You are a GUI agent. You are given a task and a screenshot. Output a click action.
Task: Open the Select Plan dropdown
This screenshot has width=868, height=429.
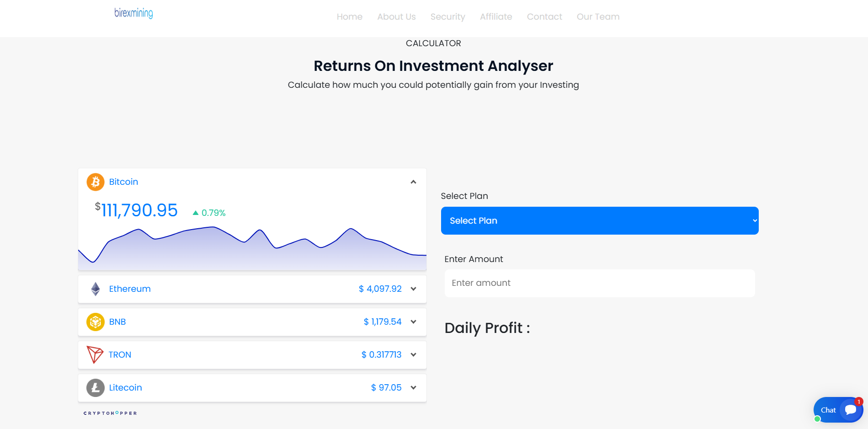point(599,221)
